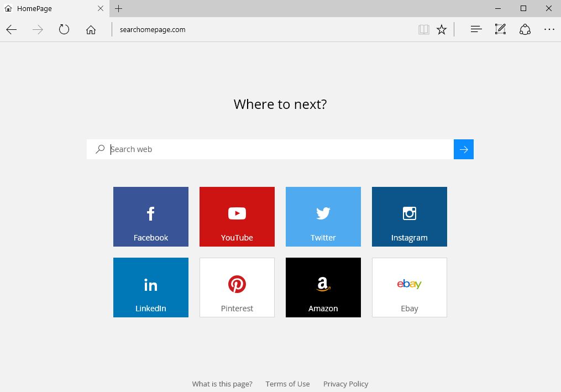
Task: Go back using the back arrow
Action: pyautogui.click(x=12, y=30)
